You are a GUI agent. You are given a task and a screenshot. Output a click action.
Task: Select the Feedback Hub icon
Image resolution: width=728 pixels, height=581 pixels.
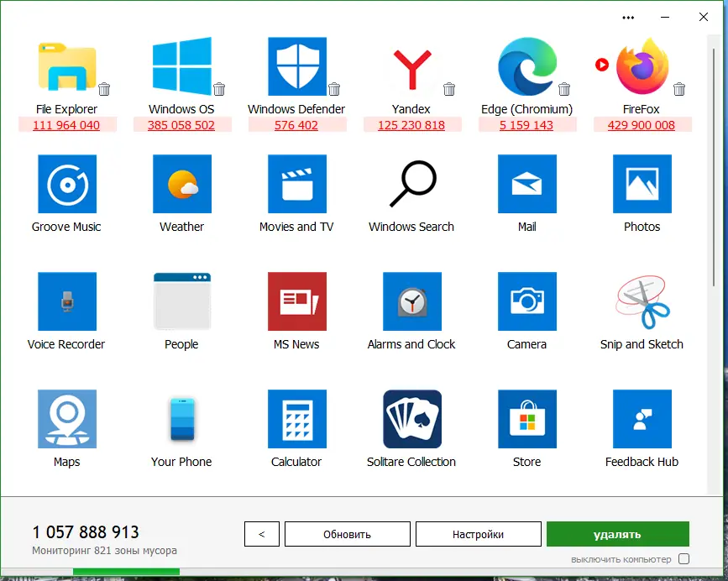[642, 419]
